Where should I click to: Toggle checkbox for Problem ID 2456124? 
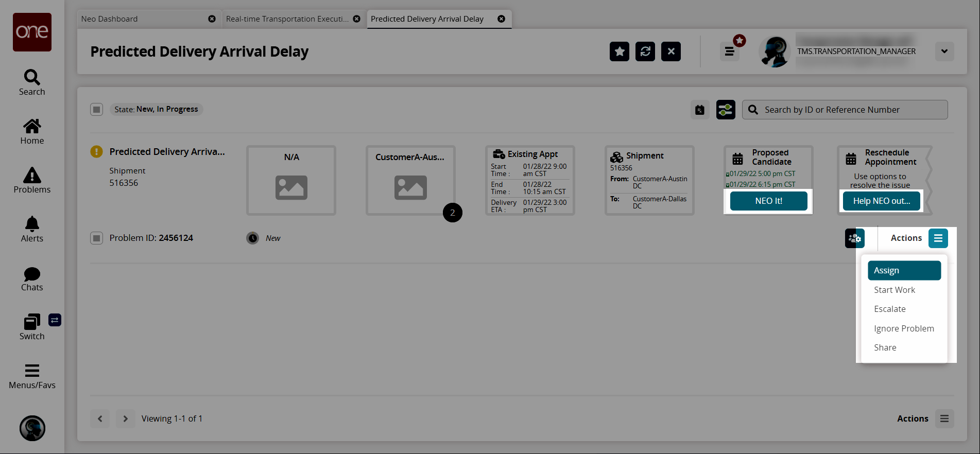[96, 238]
